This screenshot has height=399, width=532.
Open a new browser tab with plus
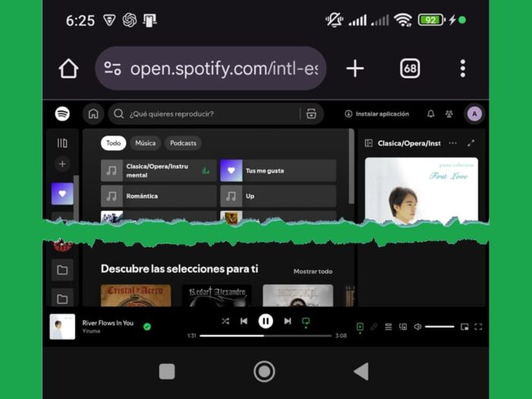tap(355, 68)
